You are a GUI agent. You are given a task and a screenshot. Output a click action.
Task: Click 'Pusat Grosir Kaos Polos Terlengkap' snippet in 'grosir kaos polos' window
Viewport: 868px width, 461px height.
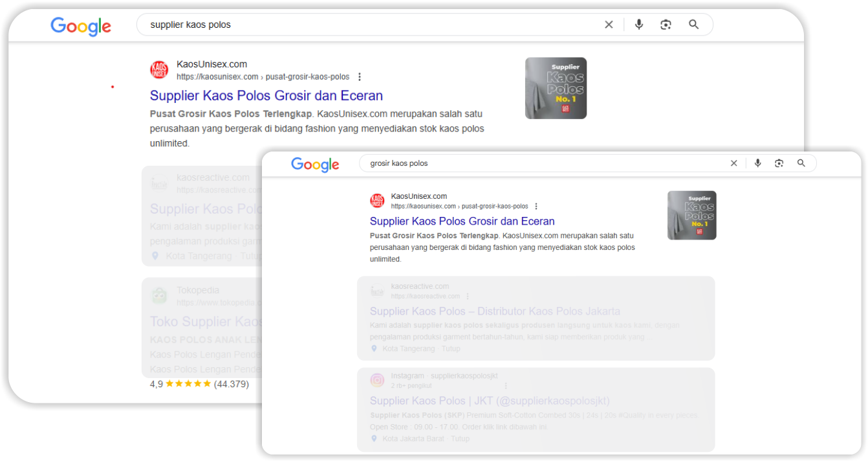click(x=435, y=236)
